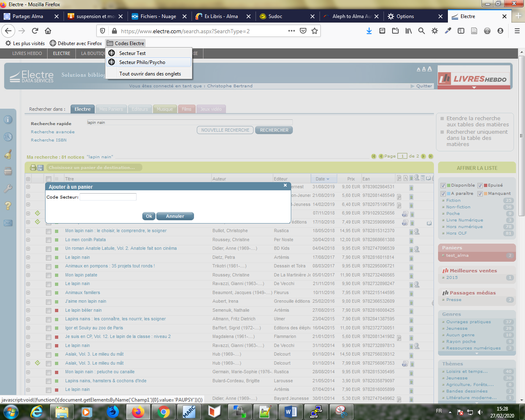Open the info icon in left sidebar
Viewport: 525px width, 420px height.
coord(8,120)
